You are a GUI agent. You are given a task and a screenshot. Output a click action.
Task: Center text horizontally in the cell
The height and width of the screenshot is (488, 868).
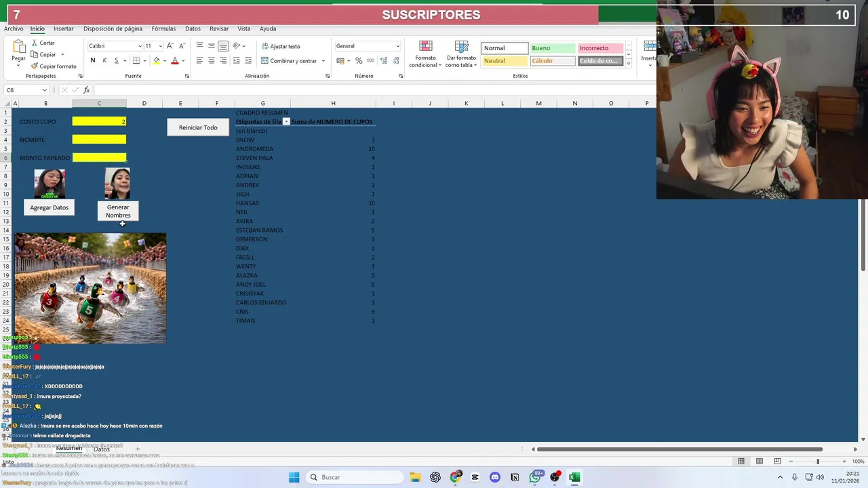point(212,60)
